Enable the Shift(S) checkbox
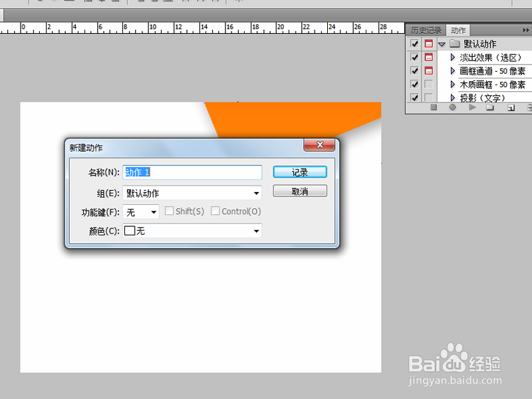The width and height of the screenshot is (532, 399). 169,211
